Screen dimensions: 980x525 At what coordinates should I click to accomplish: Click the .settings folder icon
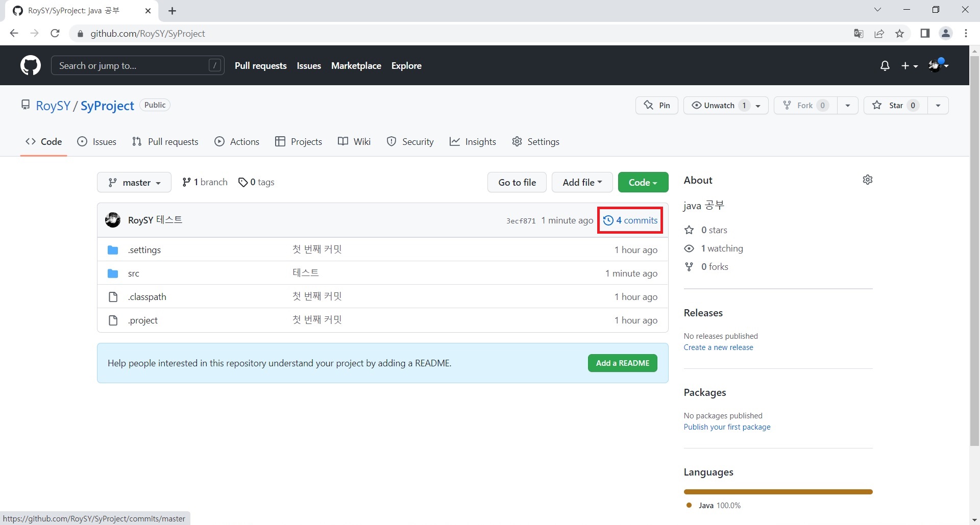(x=113, y=250)
